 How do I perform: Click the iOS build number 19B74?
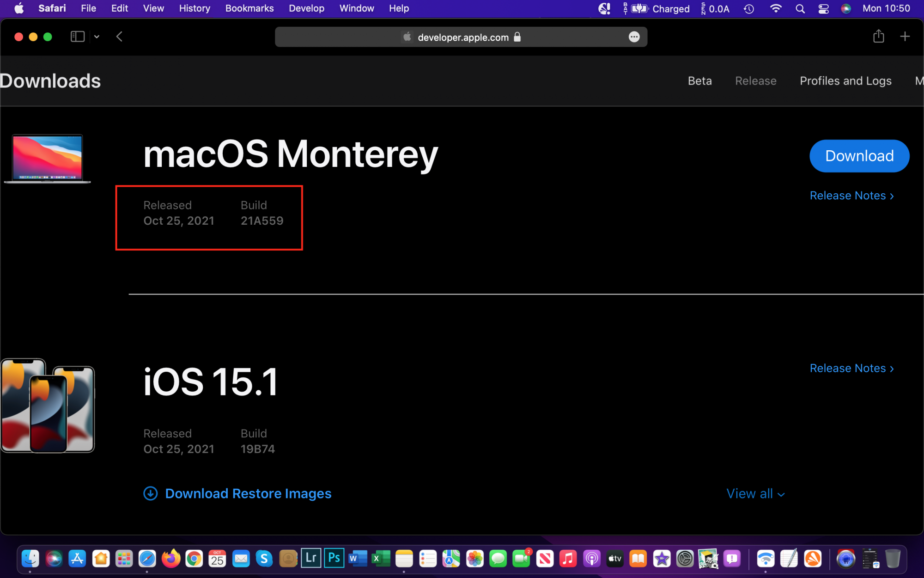click(x=258, y=449)
